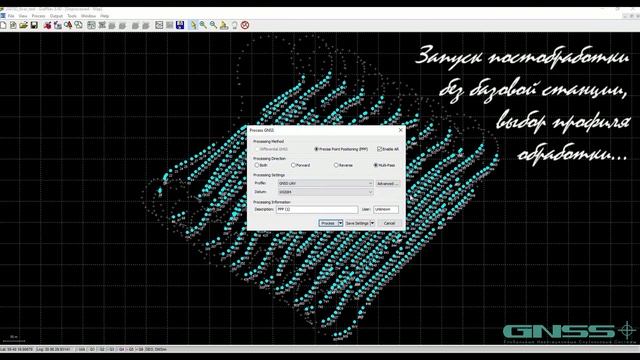Click the Description input field
This screenshot has width=640, height=360.
click(317, 209)
